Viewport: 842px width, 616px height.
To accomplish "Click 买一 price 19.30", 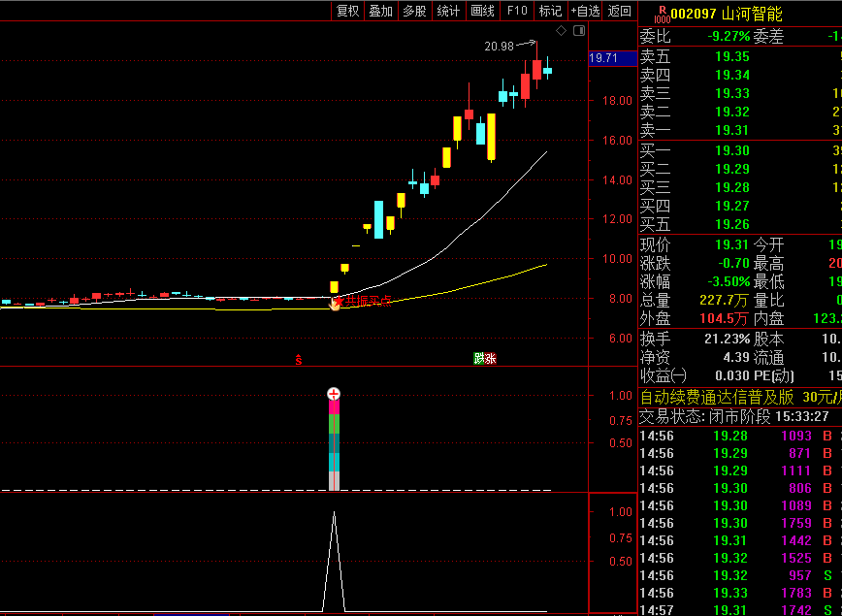I will point(732,151).
